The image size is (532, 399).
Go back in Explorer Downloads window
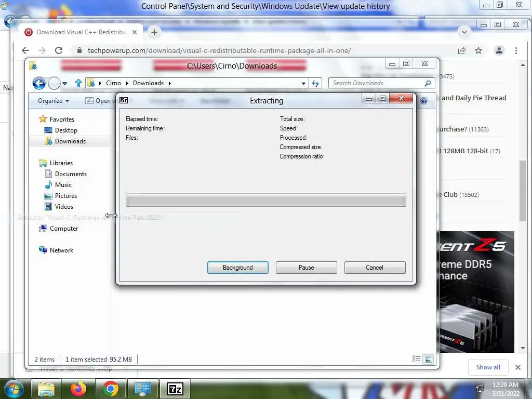[39, 83]
